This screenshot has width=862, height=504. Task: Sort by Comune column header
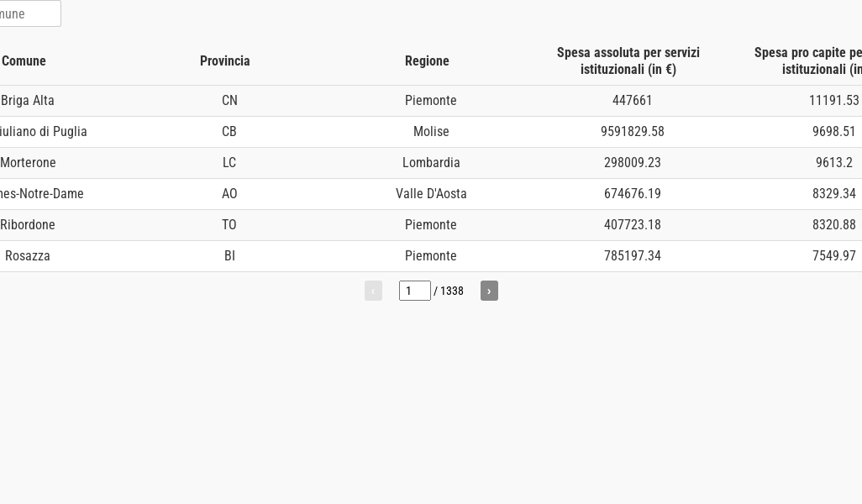tap(24, 60)
